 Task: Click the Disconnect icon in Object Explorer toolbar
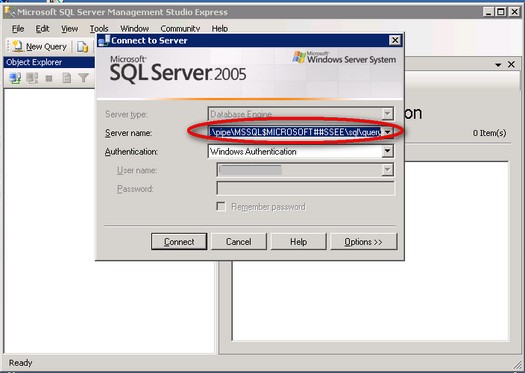pyautogui.click(x=32, y=78)
